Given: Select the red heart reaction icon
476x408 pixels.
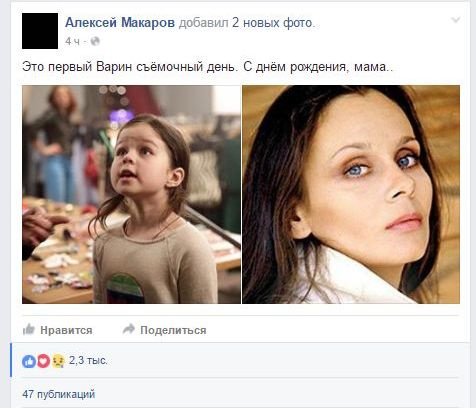Looking at the screenshot, I should coord(43,361).
